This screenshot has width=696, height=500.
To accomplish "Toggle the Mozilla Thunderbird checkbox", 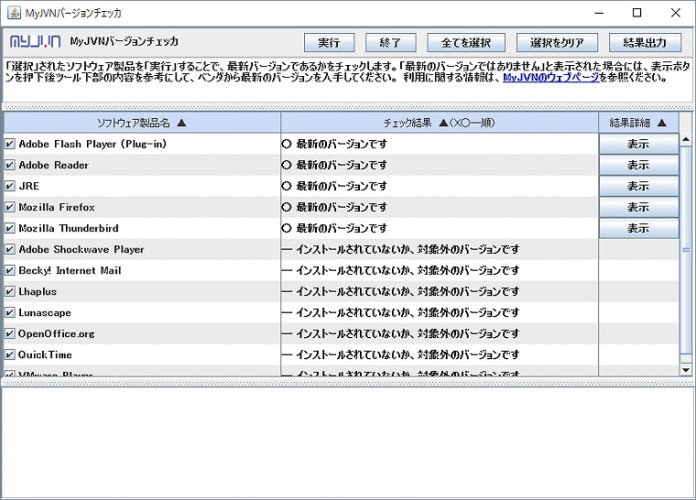I will tap(10, 228).
